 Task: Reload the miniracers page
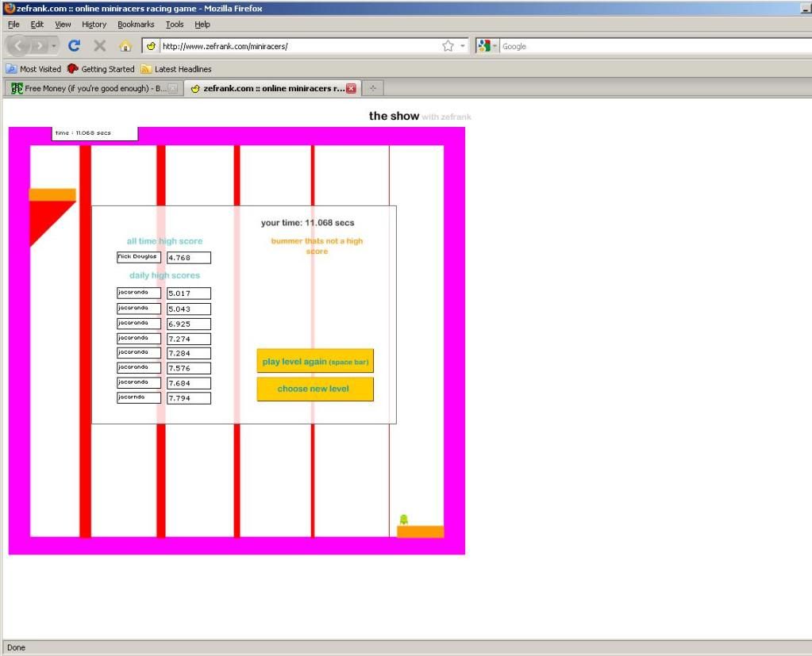(x=74, y=46)
